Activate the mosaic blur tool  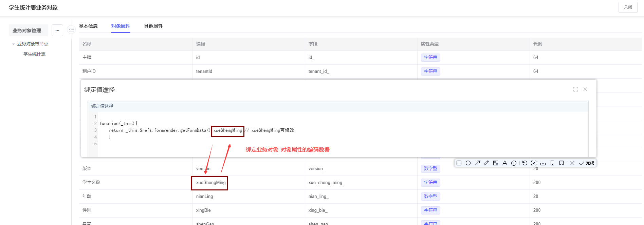[x=496, y=163]
